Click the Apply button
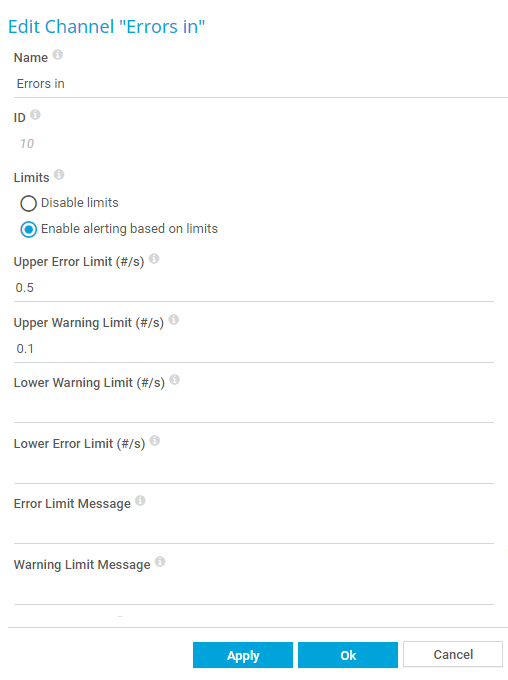 pos(243,655)
